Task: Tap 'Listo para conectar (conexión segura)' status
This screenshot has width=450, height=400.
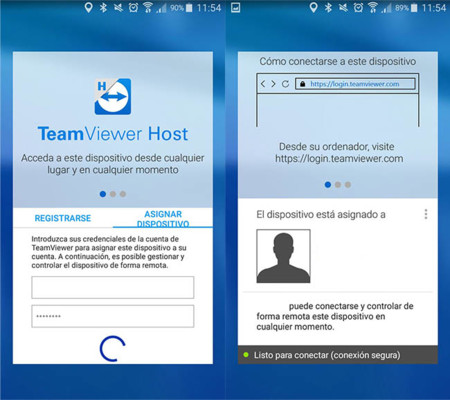Action: pyautogui.click(x=327, y=355)
